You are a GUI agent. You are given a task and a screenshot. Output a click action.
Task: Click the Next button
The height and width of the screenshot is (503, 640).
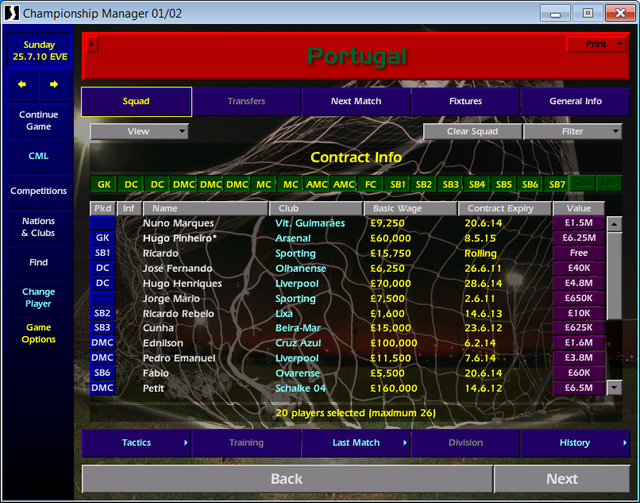[562, 479]
